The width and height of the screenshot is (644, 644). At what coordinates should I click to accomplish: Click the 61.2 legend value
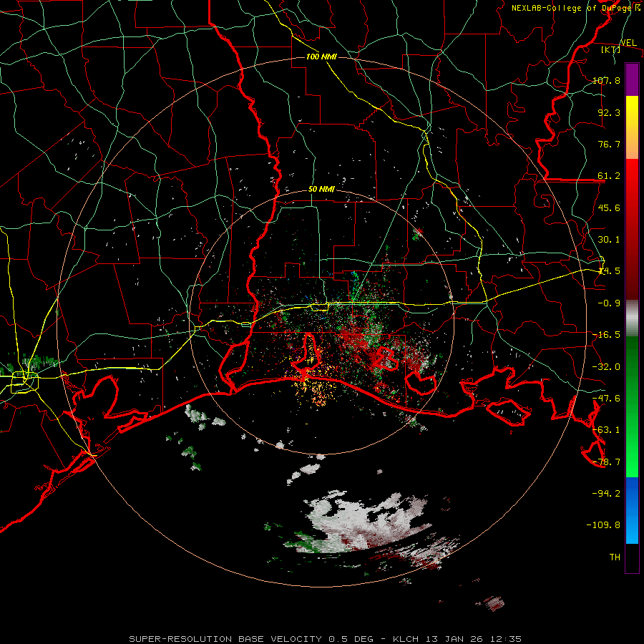609,176
